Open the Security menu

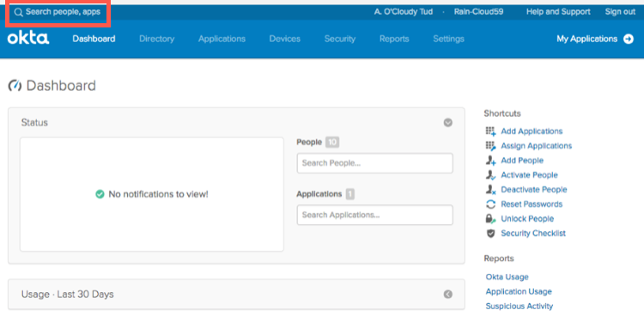(340, 39)
